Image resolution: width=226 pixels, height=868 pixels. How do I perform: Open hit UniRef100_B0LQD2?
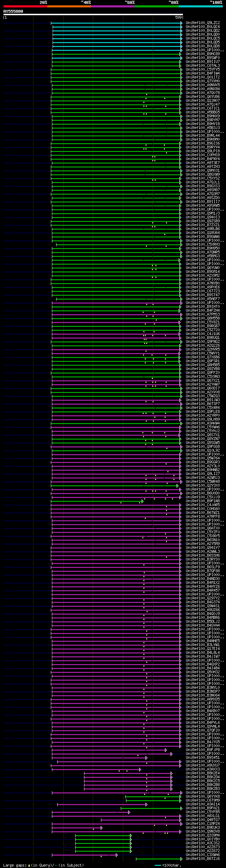(x=203, y=31)
